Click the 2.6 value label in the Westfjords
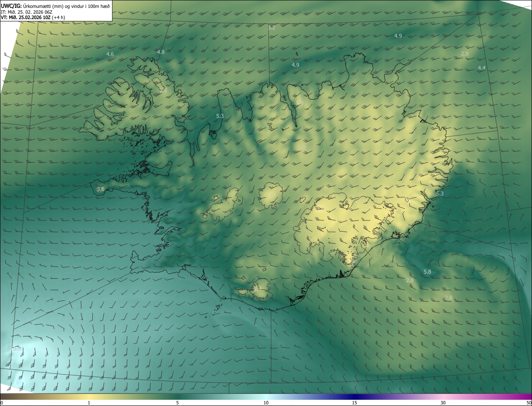Screen dimensions: 532x406 (x=163, y=91)
